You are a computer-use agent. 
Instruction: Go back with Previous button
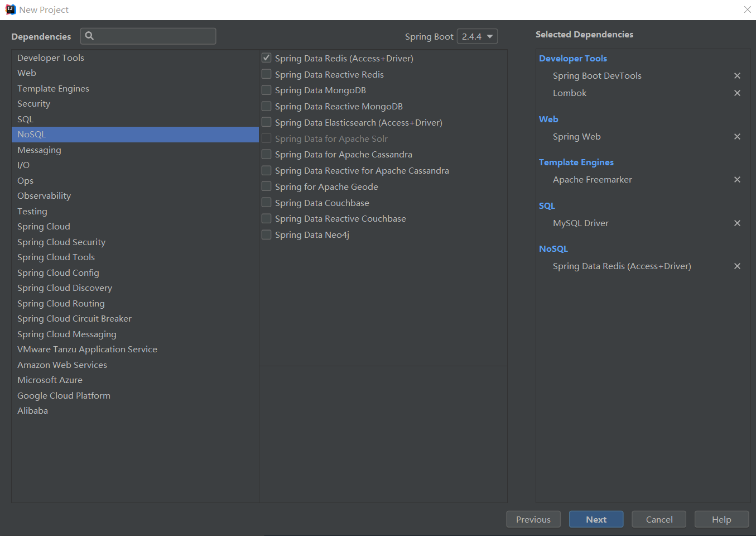point(533,519)
